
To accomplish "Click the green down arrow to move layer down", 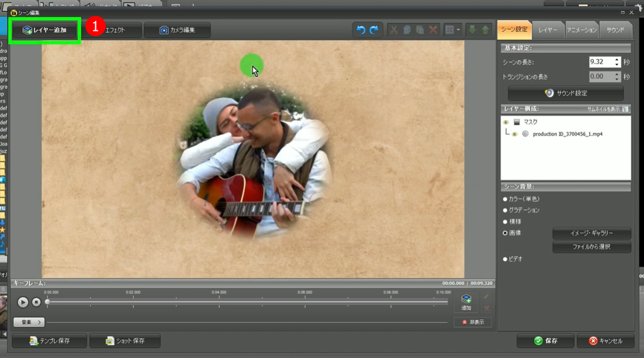I will coord(473,30).
